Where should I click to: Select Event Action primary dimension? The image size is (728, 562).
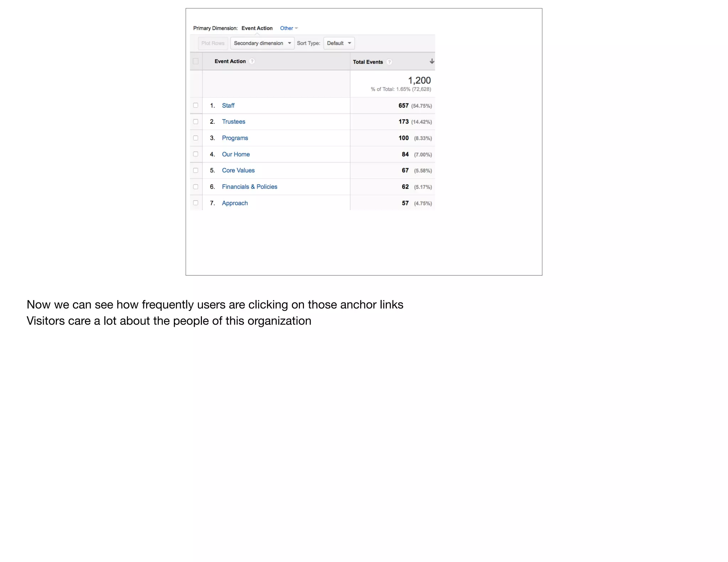(257, 28)
